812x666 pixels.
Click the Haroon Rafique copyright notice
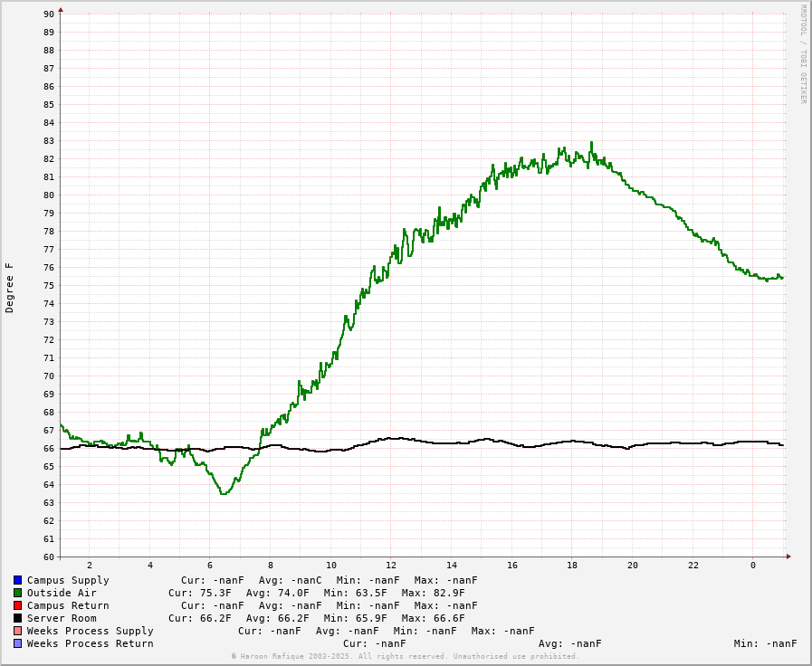pyautogui.click(x=405, y=656)
